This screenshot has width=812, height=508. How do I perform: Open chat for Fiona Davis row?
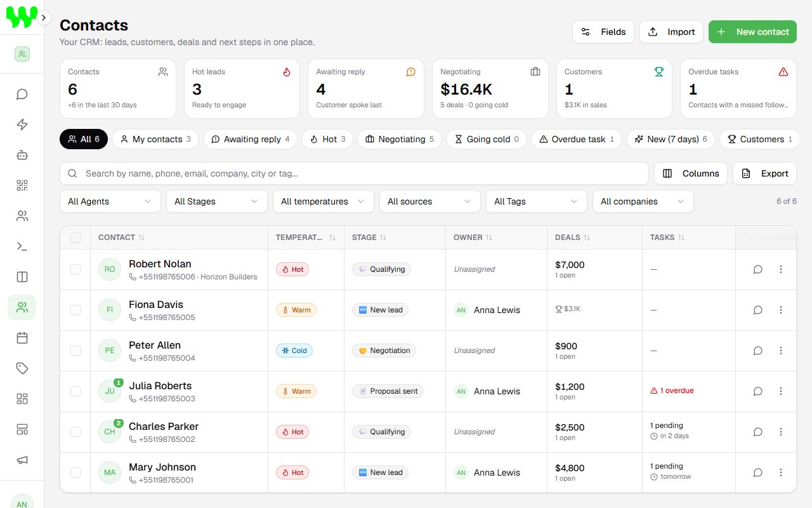[757, 310]
